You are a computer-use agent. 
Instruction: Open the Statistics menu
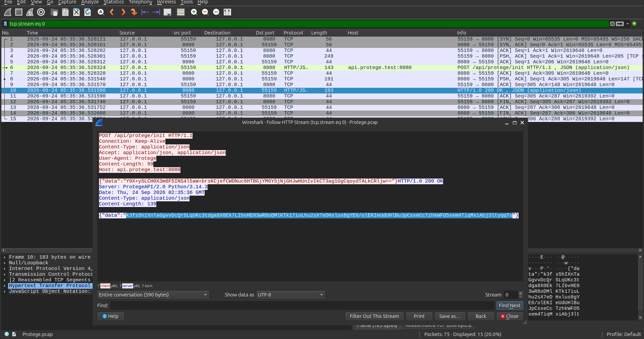(x=113, y=2)
